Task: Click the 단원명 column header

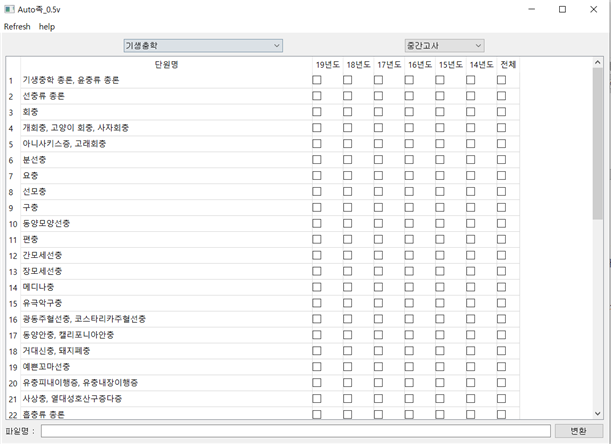Action: tap(166, 65)
